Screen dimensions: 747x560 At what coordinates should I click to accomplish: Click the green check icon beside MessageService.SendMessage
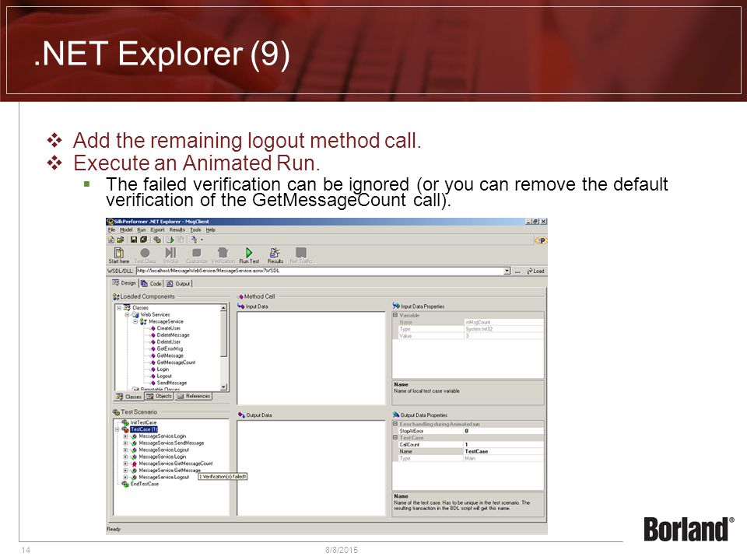point(135,443)
